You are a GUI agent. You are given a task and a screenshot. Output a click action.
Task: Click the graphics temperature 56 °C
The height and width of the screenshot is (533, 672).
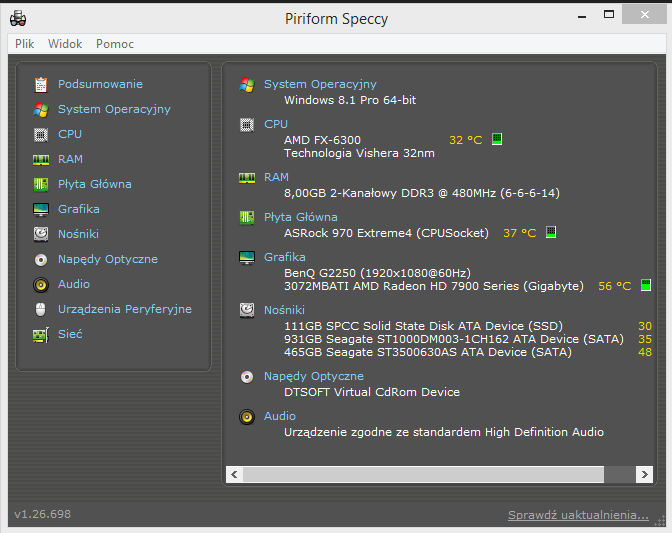(x=615, y=286)
